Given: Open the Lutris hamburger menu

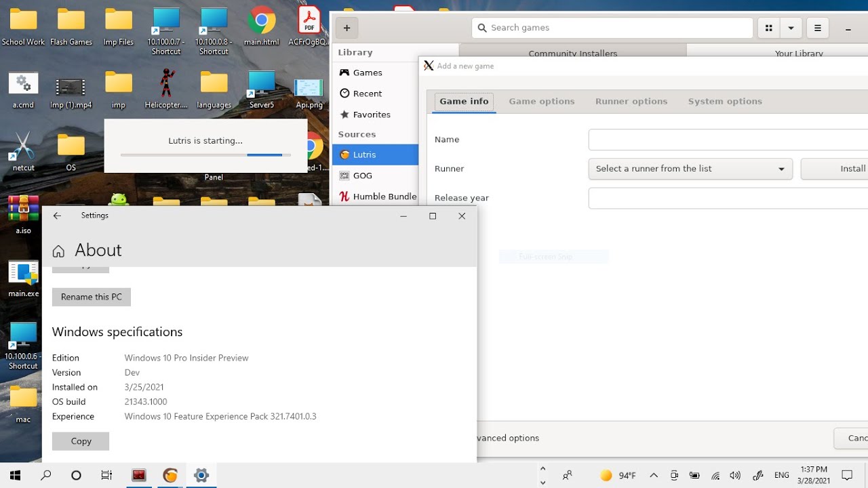Looking at the screenshot, I should coord(817,28).
